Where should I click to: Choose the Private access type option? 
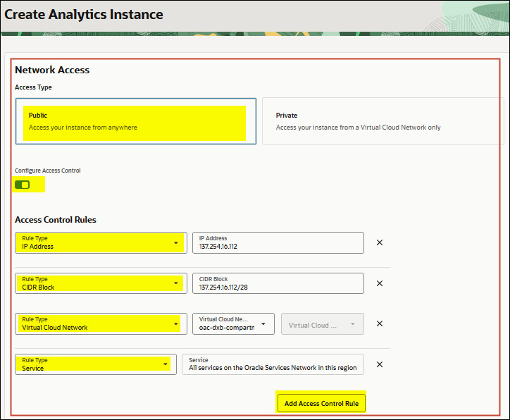click(x=382, y=121)
